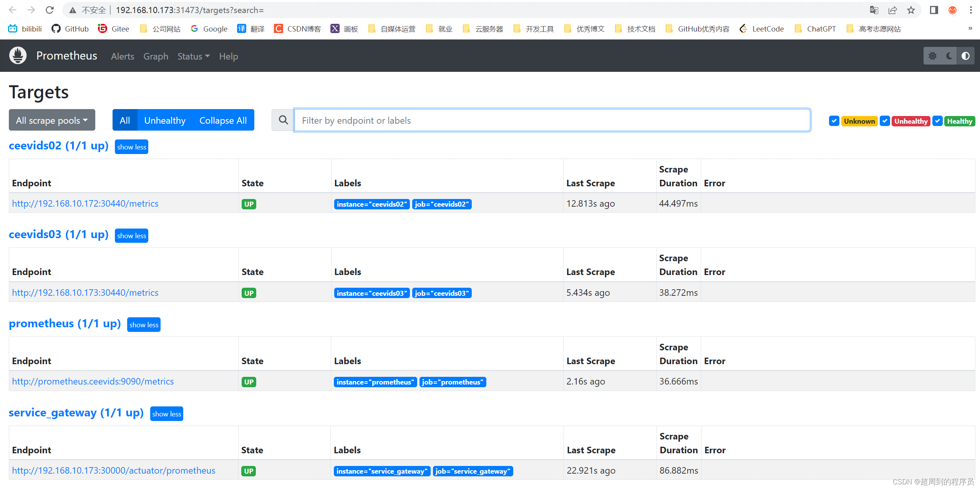Open ChatGPT bookmark folder
The image size is (980, 489).
[815, 29]
